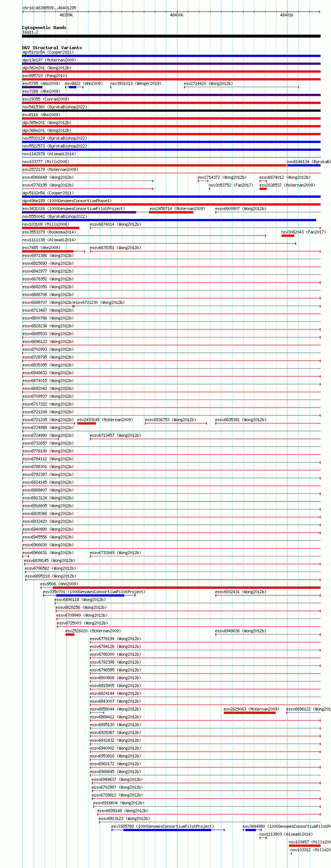Screen dimensions: 331x868
Task: Click essv6839145 (Wong2012b) label
Action: click(49, 560)
